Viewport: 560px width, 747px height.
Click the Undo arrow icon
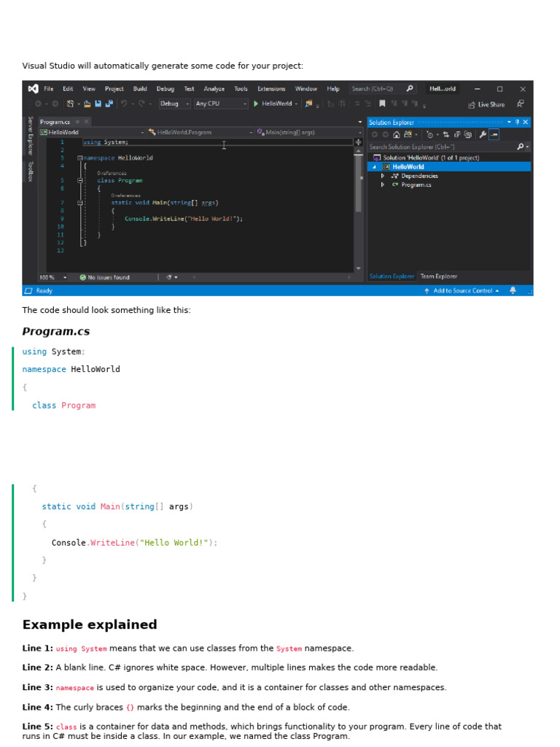(x=124, y=104)
